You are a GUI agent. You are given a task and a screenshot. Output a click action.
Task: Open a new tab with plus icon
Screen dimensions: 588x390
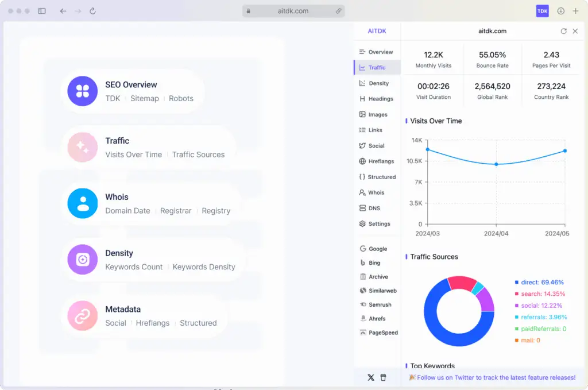click(x=575, y=11)
